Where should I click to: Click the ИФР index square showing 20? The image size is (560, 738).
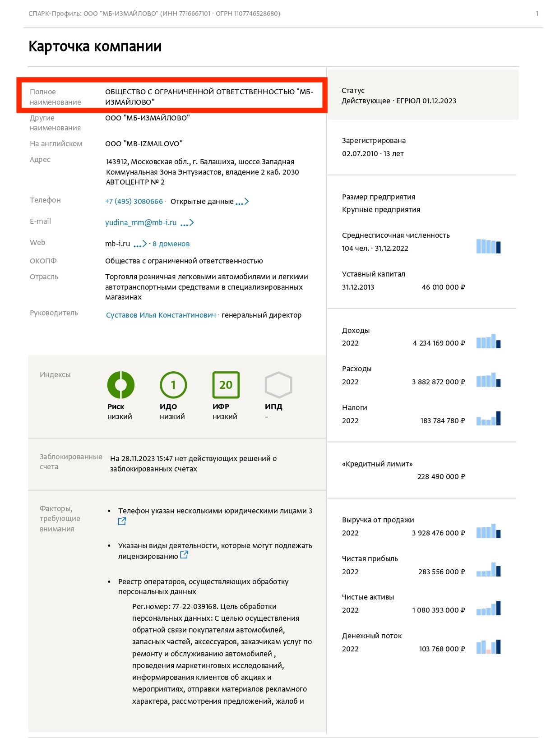[x=226, y=385]
